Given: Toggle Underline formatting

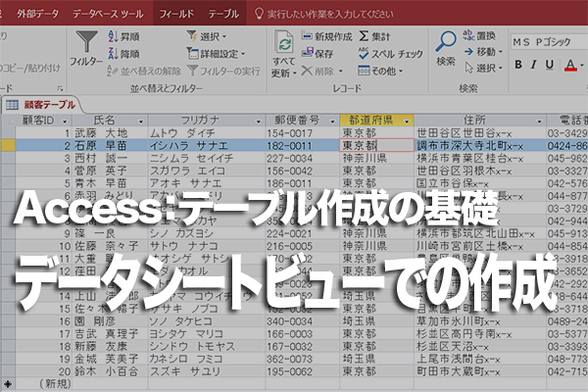Looking at the screenshot, I should pyautogui.click(x=550, y=65).
